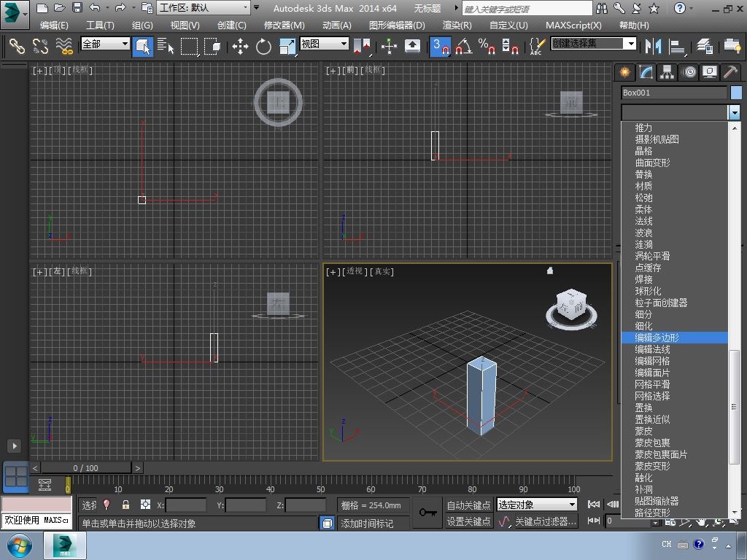The width and height of the screenshot is (747, 560).
Task: Click the Box001 object color swatch
Action: click(x=735, y=93)
